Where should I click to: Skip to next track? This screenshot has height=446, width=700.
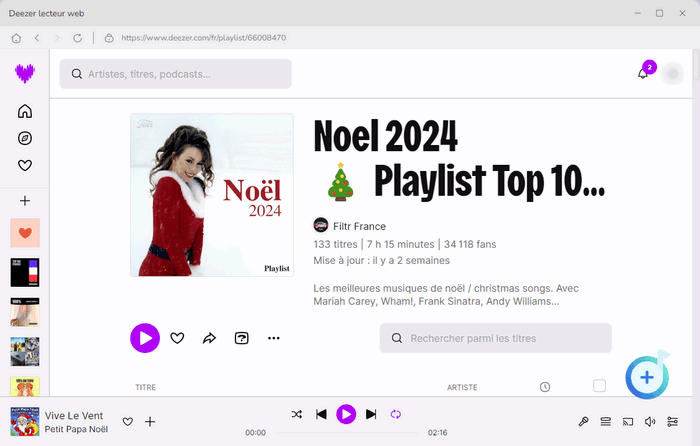coord(371,414)
